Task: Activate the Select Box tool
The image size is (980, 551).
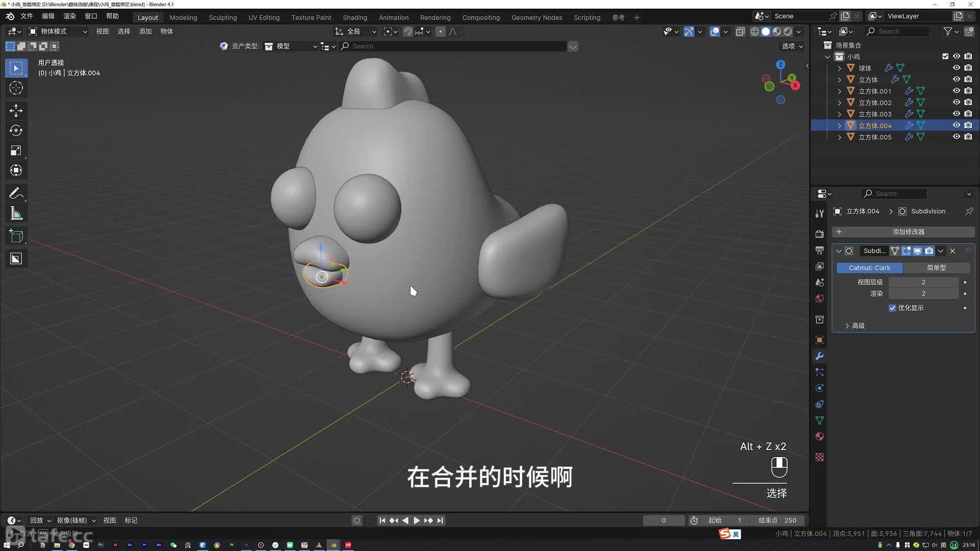Action: (x=16, y=68)
